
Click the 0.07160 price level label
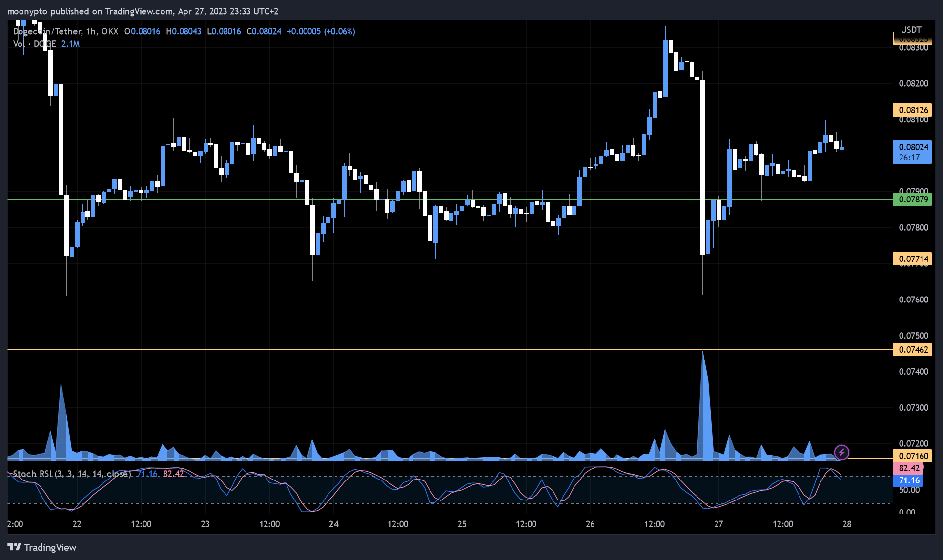pos(912,456)
